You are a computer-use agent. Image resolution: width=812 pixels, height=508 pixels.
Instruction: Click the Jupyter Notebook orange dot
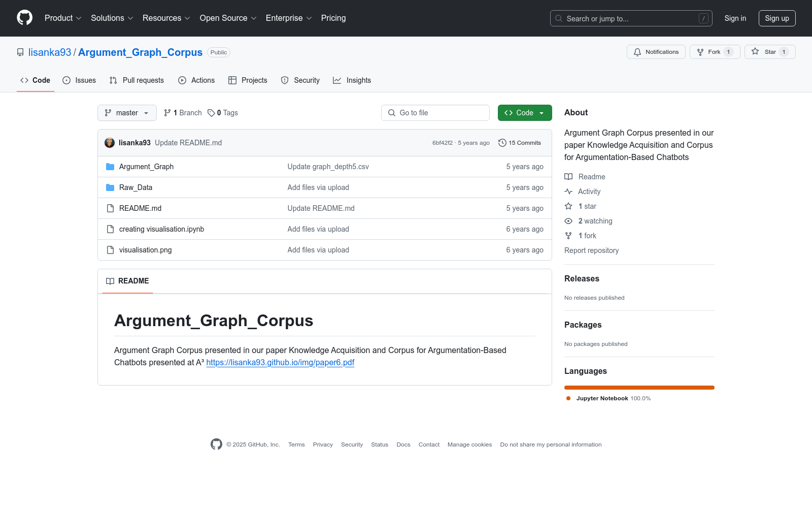coord(568,398)
